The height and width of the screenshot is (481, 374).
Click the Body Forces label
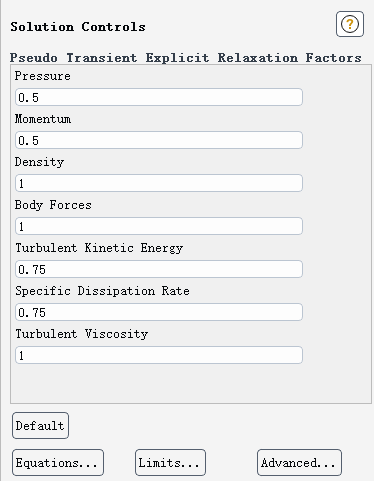pyautogui.click(x=53, y=205)
